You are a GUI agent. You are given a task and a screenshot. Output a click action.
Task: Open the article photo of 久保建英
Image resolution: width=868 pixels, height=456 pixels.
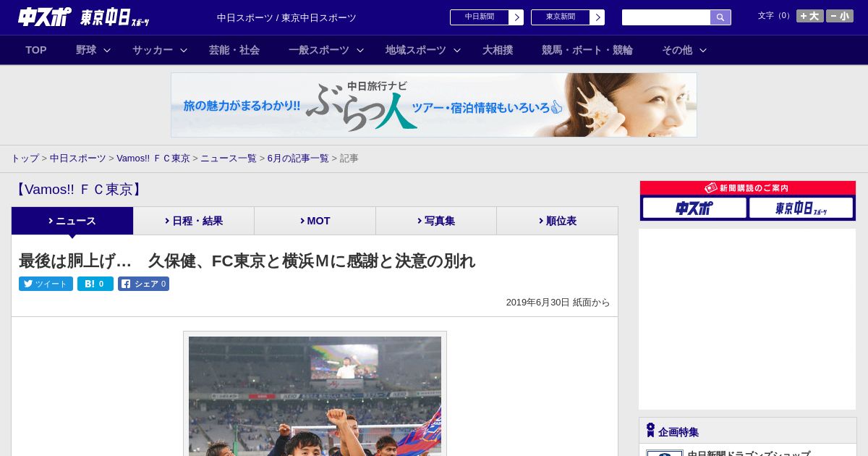point(315,395)
